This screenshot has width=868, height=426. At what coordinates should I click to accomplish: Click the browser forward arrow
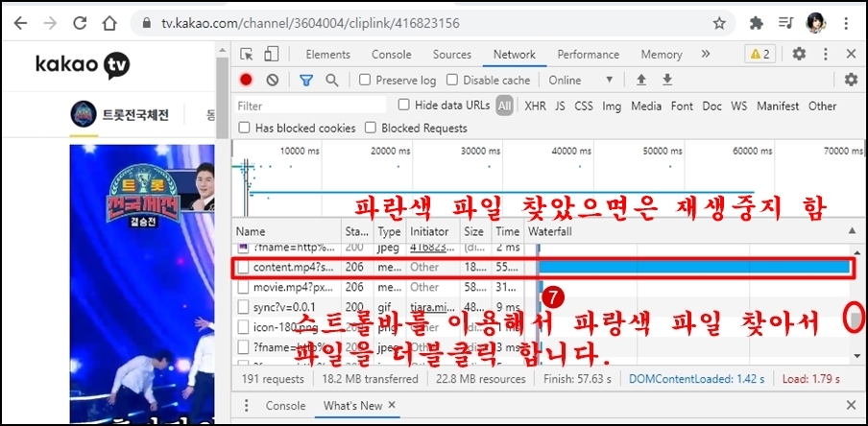pos(50,23)
